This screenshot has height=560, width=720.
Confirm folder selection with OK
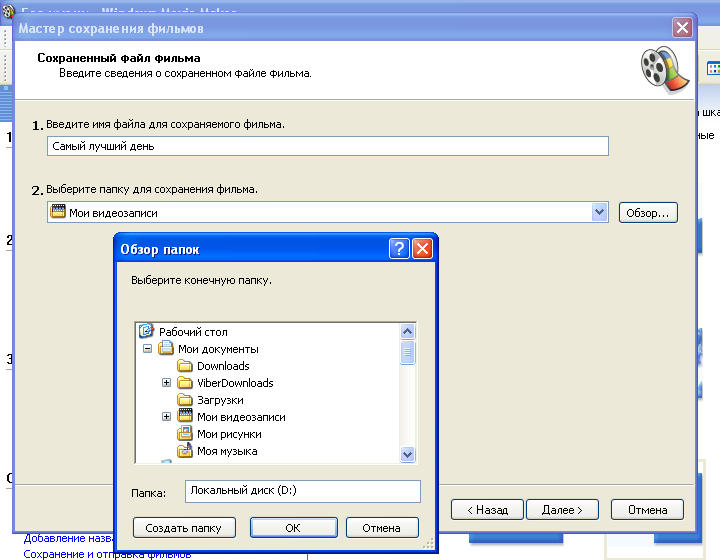pos(293,527)
